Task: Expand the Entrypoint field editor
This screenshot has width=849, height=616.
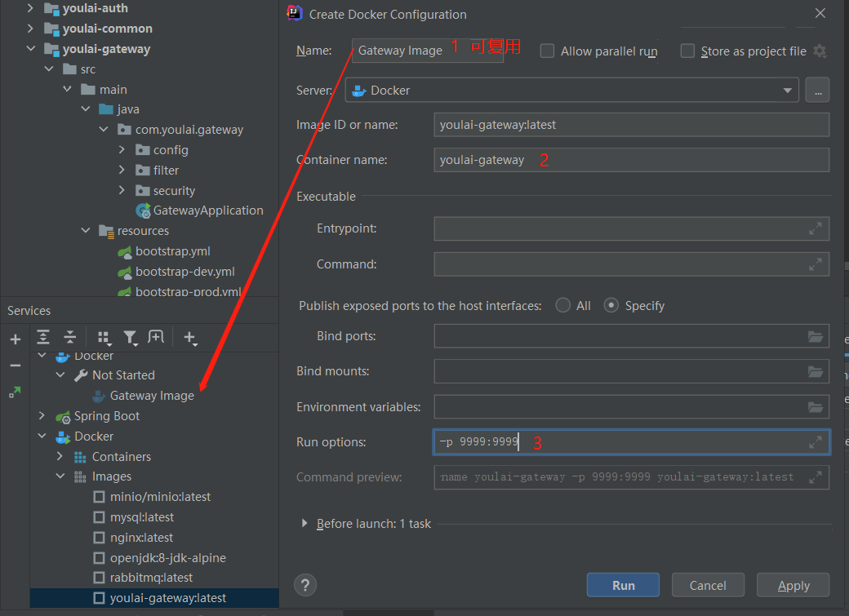Action: 816,228
